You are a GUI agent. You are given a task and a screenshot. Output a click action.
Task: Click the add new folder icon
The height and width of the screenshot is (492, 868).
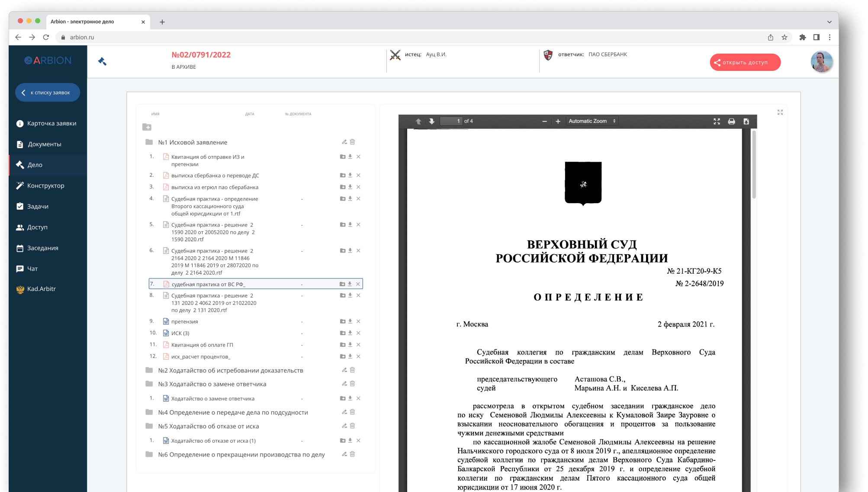point(147,127)
